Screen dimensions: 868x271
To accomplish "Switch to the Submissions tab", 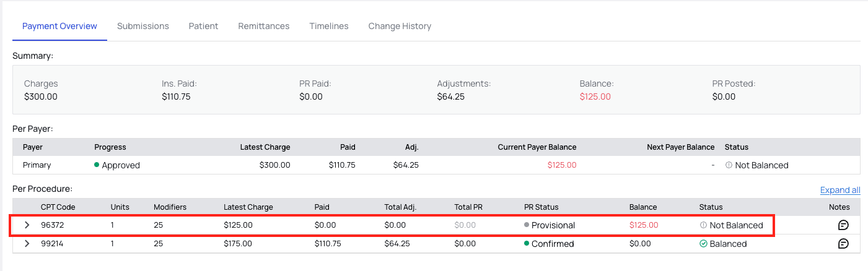I will point(143,26).
